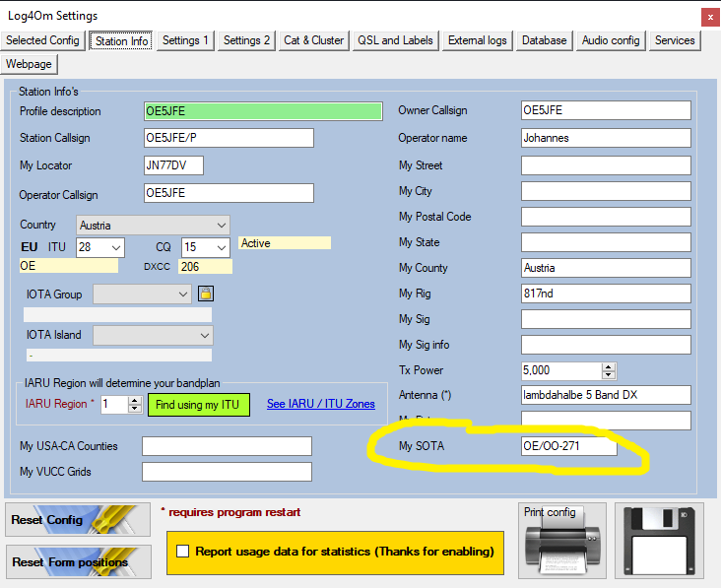
Task: Open the Audio config tab
Action: coord(611,40)
